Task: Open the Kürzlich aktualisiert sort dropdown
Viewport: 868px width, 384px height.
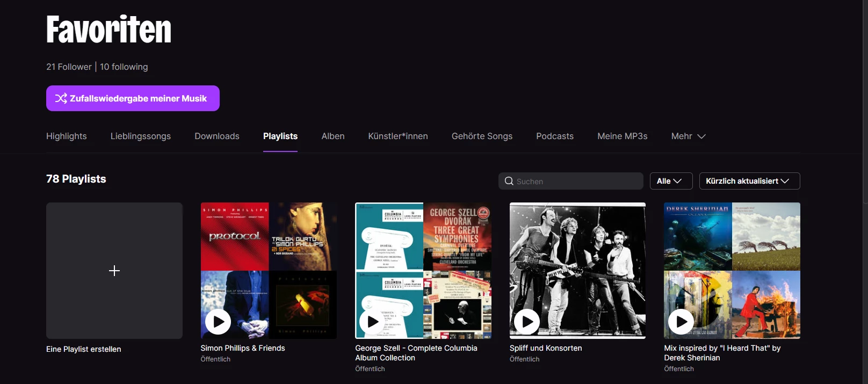Action: (749, 181)
